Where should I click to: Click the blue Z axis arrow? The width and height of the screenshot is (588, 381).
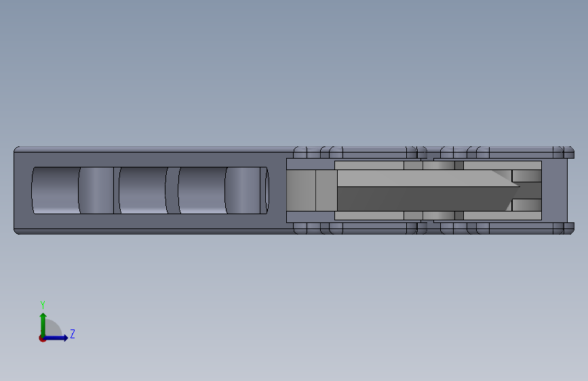pyautogui.click(x=56, y=338)
